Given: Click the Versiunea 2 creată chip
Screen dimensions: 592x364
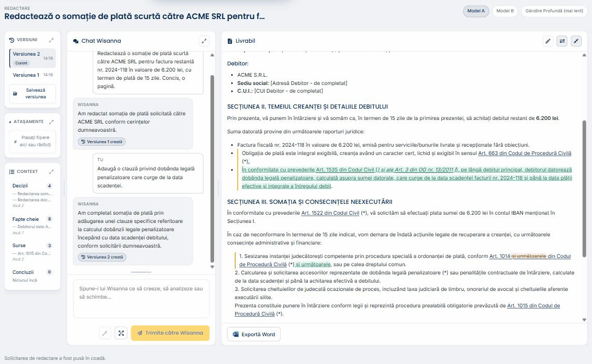Looking at the screenshot, I should 102,257.
